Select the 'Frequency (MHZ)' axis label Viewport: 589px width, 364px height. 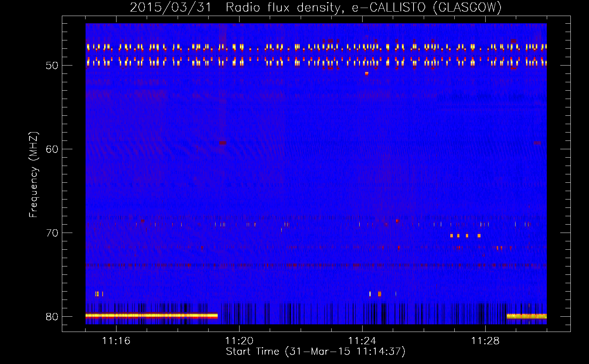(33, 175)
